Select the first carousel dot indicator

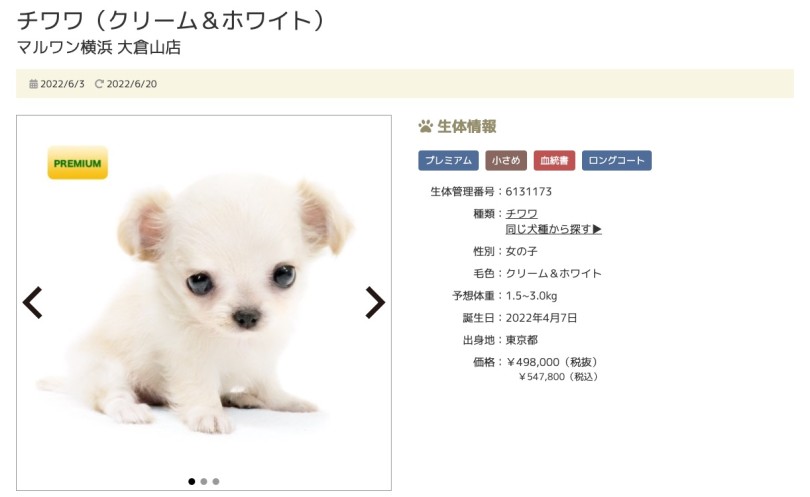pyautogui.click(x=192, y=482)
